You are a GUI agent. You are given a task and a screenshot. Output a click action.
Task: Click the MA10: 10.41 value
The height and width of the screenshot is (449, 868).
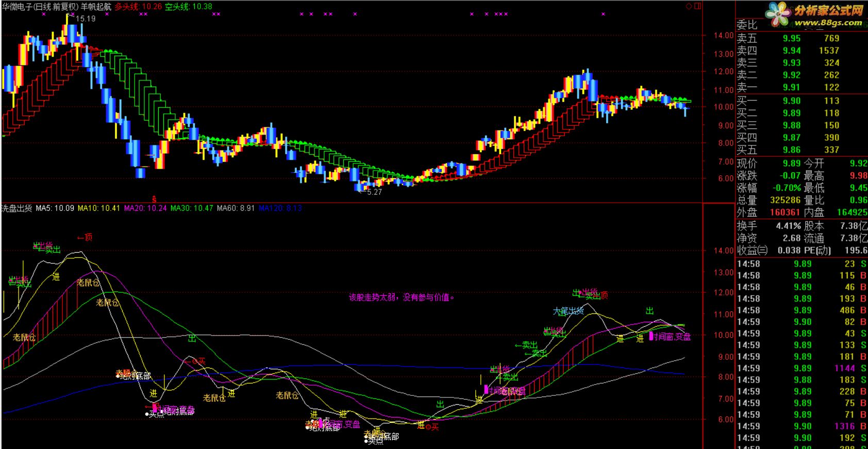point(98,208)
